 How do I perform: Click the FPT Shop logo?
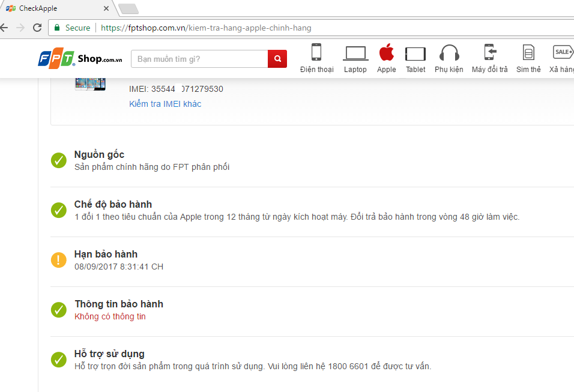[x=80, y=58]
